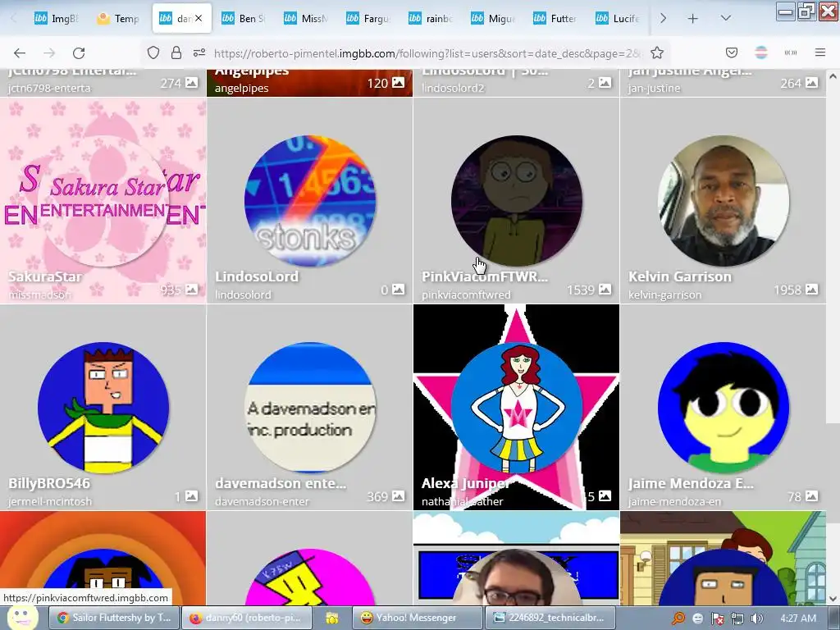Switch to the rainbo tab
This screenshot has height=630, width=840.
[x=431, y=18]
